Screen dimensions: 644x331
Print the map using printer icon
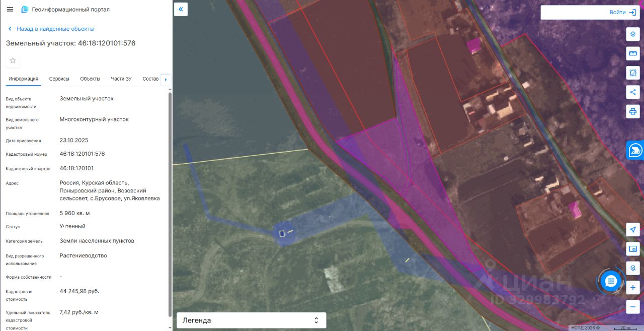[633, 111]
